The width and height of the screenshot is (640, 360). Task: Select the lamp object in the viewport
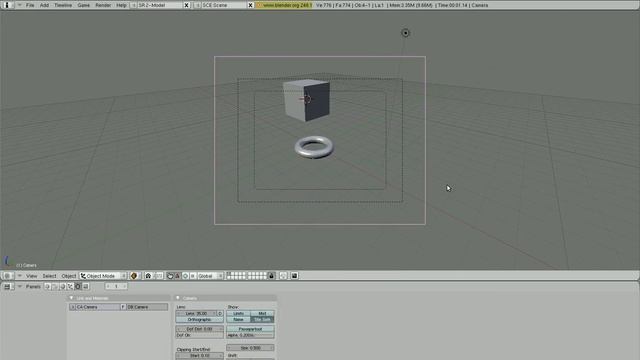coord(405,33)
